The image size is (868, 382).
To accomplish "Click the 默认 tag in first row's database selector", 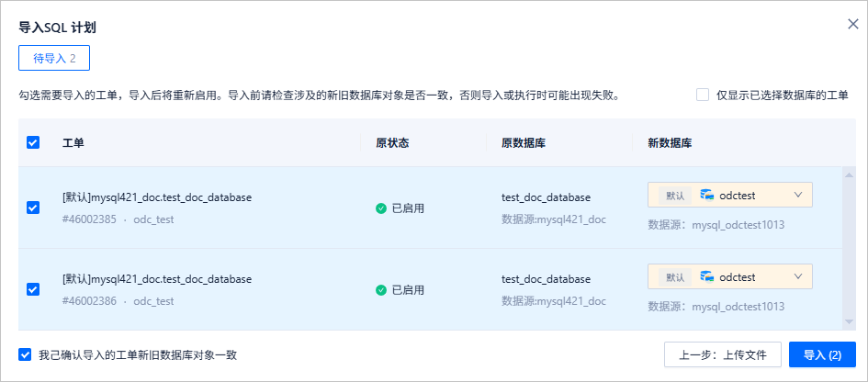I will (675, 196).
